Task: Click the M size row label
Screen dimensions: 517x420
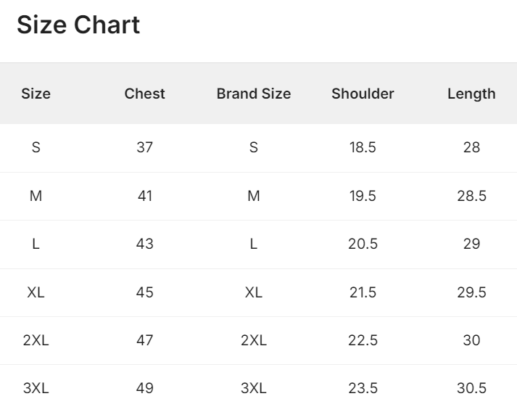Action: 36,196
